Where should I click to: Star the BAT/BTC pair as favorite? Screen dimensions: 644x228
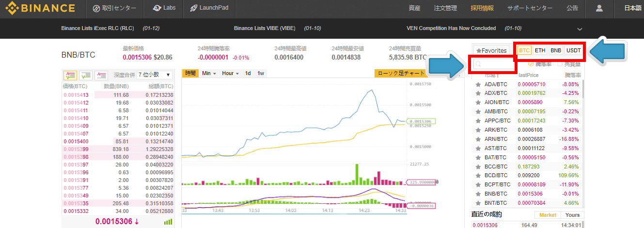tap(478, 157)
